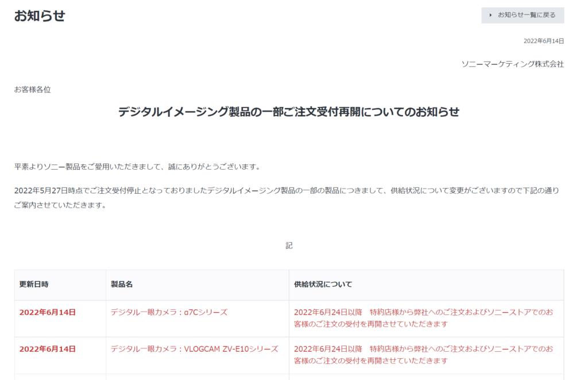This screenshot has height=380, width=588.
Task: Click the arrow icon in お知らせ一覧に戻る button
Action: point(490,16)
